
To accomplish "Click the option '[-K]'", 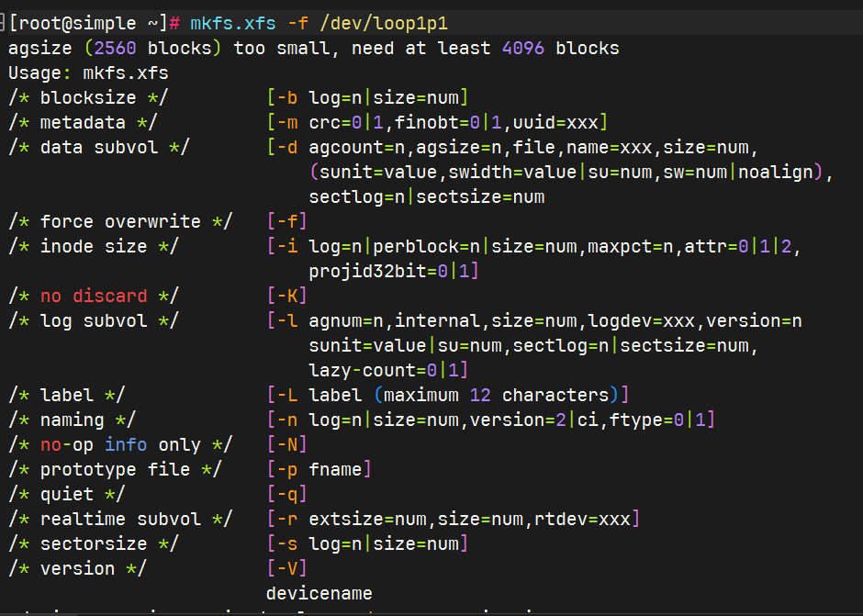I will (287, 297).
